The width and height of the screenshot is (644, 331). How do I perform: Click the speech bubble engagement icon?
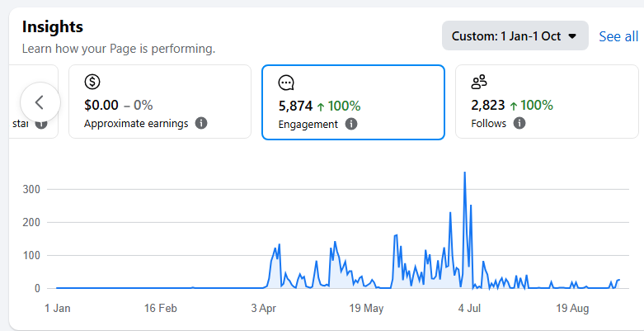point(286,83)
